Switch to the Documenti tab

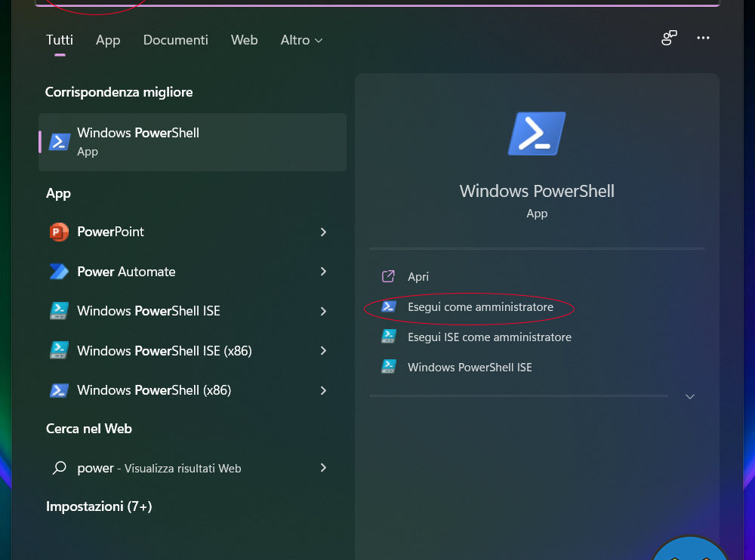pos(176,40)
